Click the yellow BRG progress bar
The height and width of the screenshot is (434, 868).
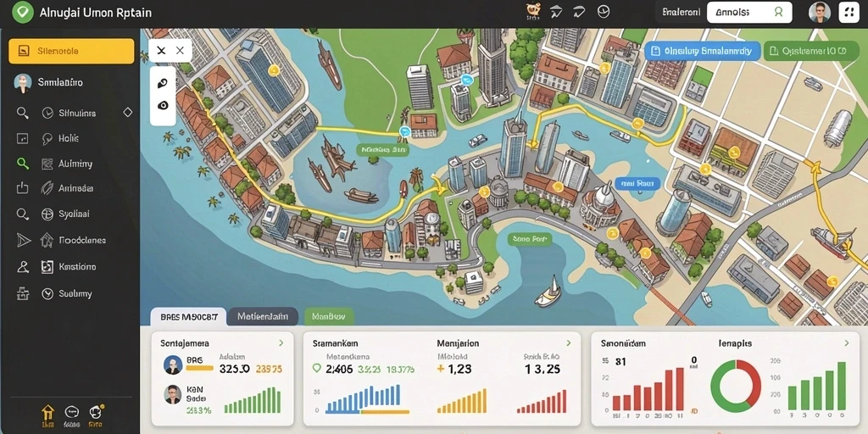pyautogui.click(x=200, y=368)
